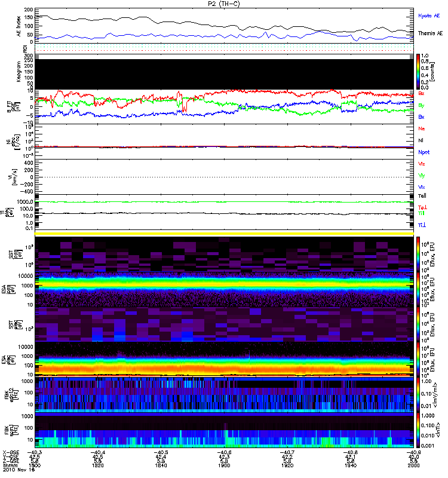This screenshot has width=448, height=478.
Task: Click the Keogram counts color bar
Action: 418,72
